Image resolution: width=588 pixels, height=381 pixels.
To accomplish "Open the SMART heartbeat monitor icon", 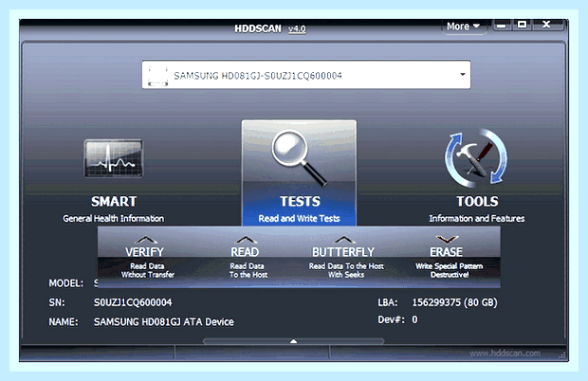I will (113, 158).
